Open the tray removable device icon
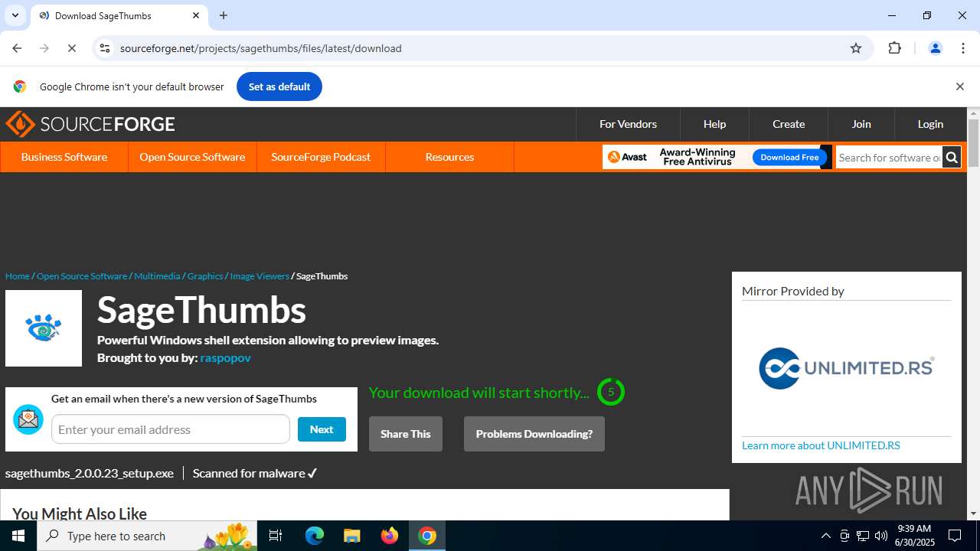 (844, 536)
